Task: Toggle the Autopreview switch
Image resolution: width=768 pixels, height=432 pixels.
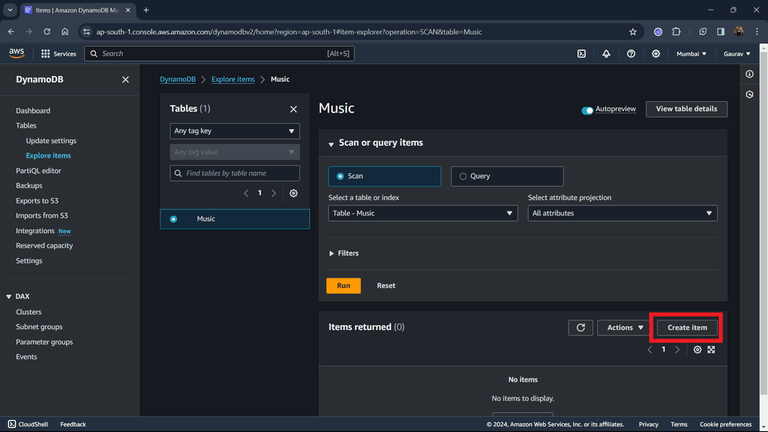Action: pos(587,110)
